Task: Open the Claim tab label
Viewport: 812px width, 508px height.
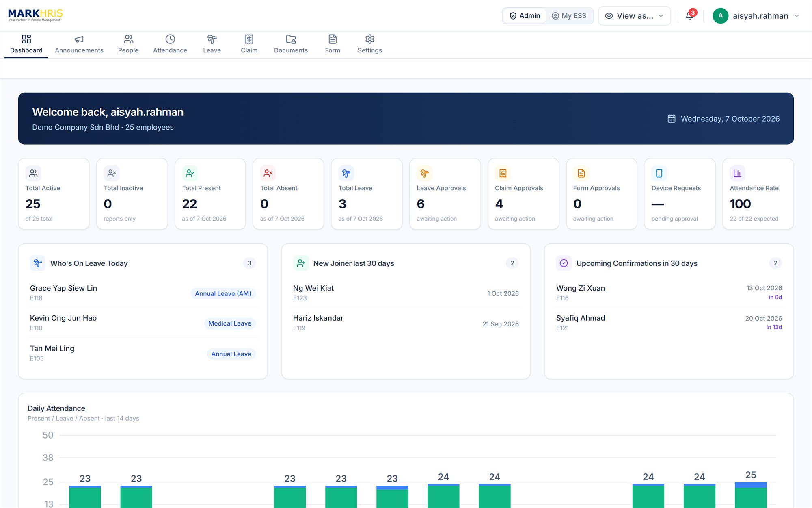Action: click(249, 50)
